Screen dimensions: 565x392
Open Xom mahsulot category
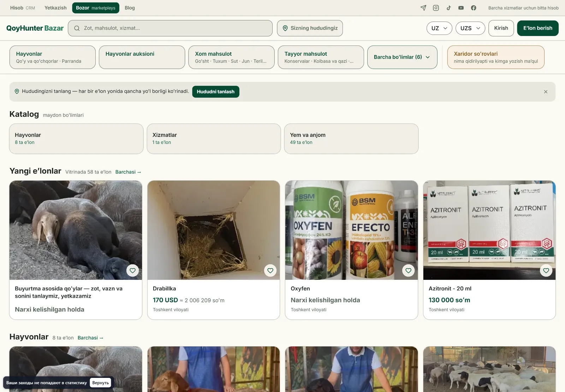231,57
